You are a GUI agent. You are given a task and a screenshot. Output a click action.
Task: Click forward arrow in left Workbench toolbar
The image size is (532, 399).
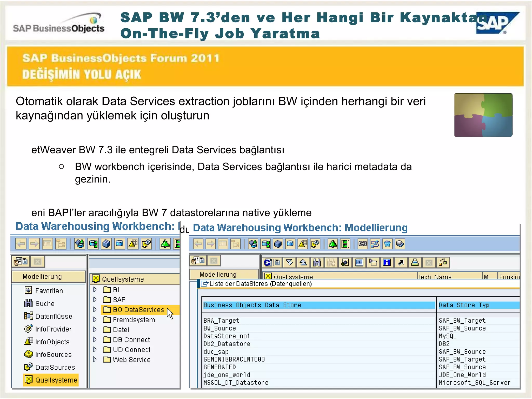click(34, 244)
